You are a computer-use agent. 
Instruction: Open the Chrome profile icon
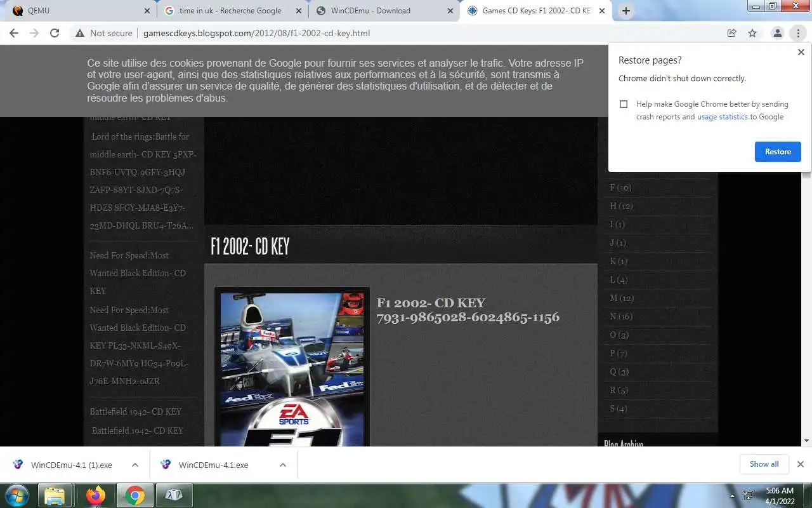pos(777,33)
